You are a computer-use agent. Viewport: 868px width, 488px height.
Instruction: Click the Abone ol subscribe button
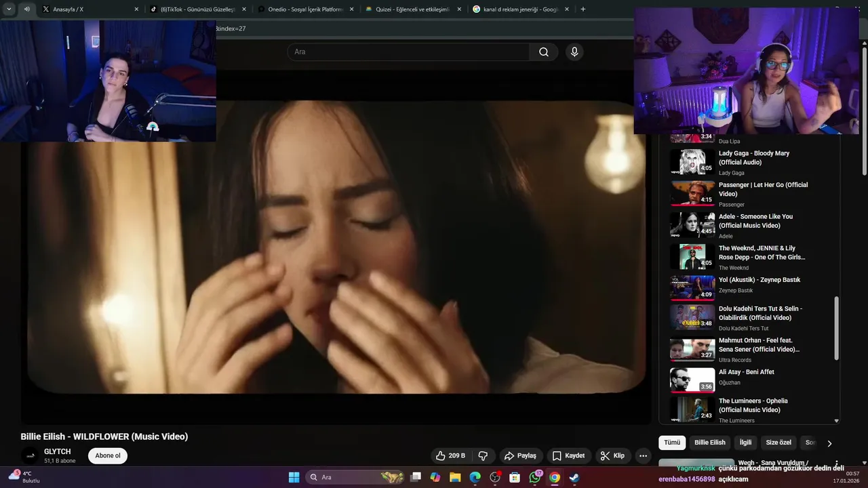pyautogui.click(x=108, y=455)
